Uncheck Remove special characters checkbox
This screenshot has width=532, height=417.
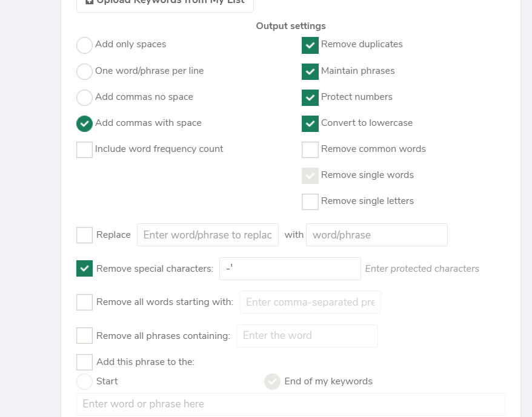pyautogui.click(x=84, y=268)
